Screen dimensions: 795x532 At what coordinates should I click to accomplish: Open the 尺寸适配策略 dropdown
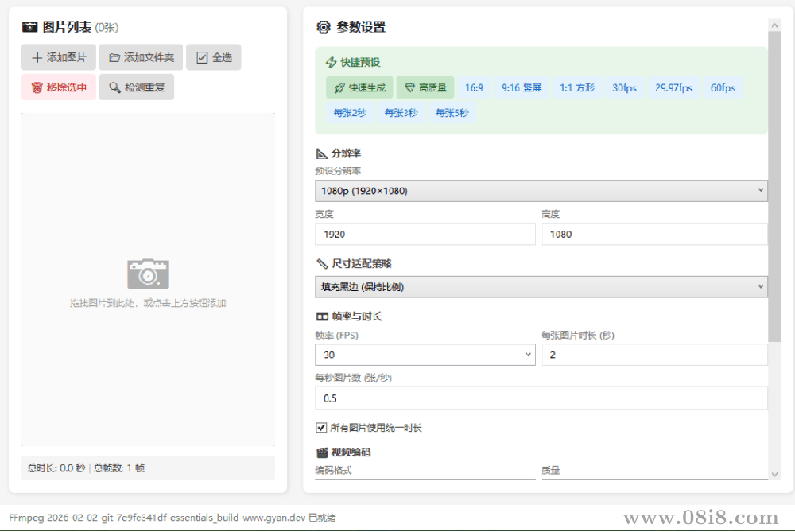[541, 286]
